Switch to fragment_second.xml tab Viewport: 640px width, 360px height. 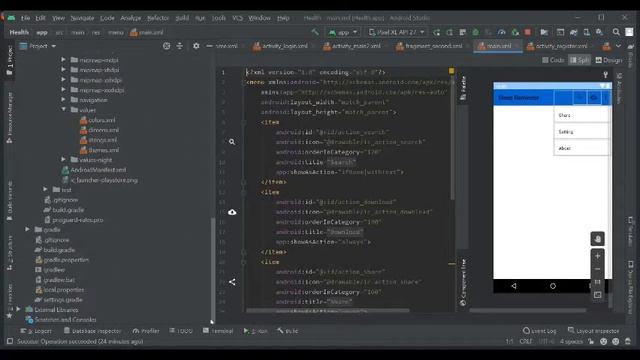pos(429,46)
